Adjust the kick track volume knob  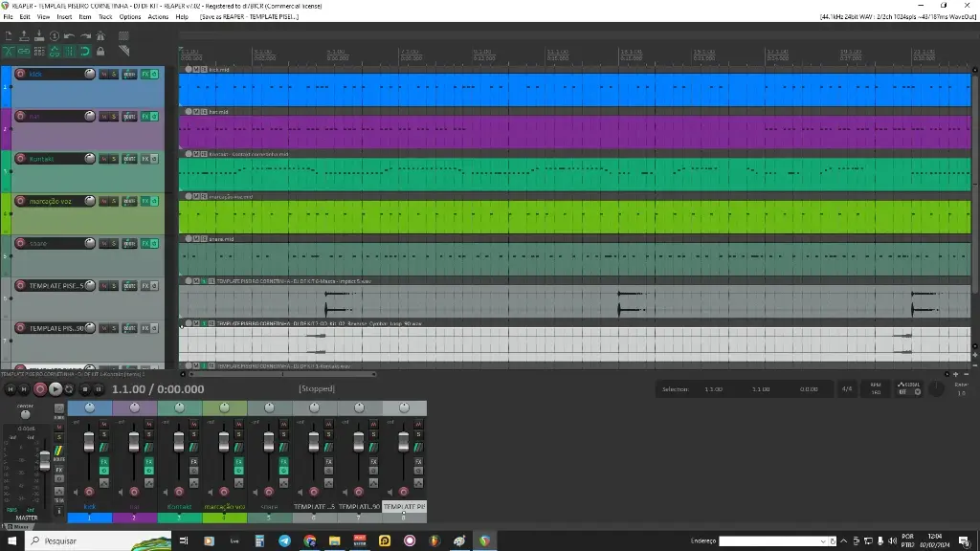[89, 74]
